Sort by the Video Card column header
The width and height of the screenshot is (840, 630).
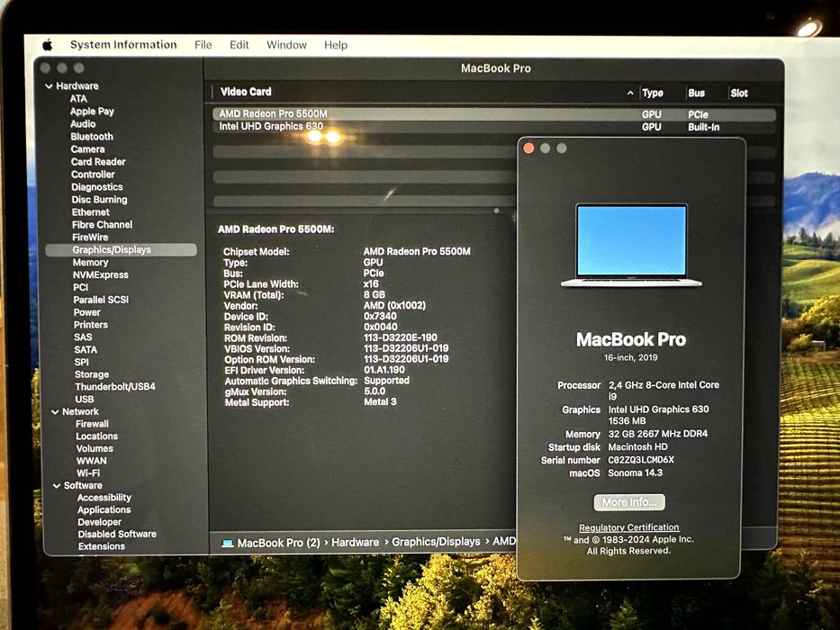pyautogui.click(x=246, y=92)
